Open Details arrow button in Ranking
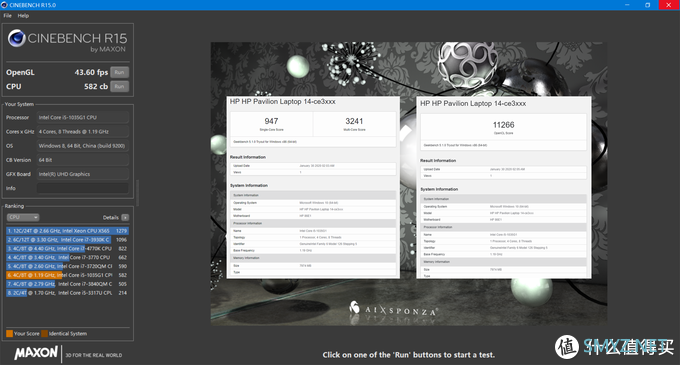 (x=125, y=217)
